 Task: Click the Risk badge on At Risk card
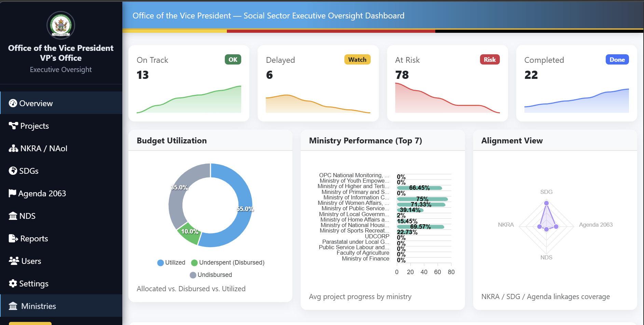tap(490, 59)
